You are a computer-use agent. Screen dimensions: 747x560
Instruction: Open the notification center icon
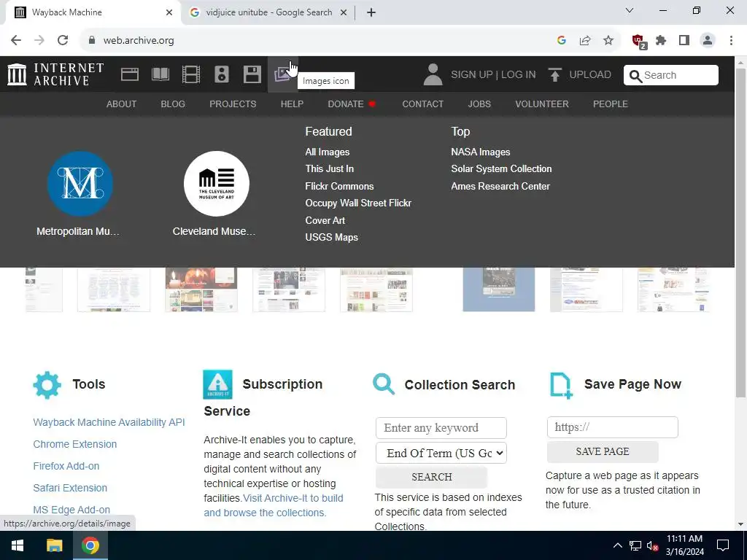[x=723, y=545]
